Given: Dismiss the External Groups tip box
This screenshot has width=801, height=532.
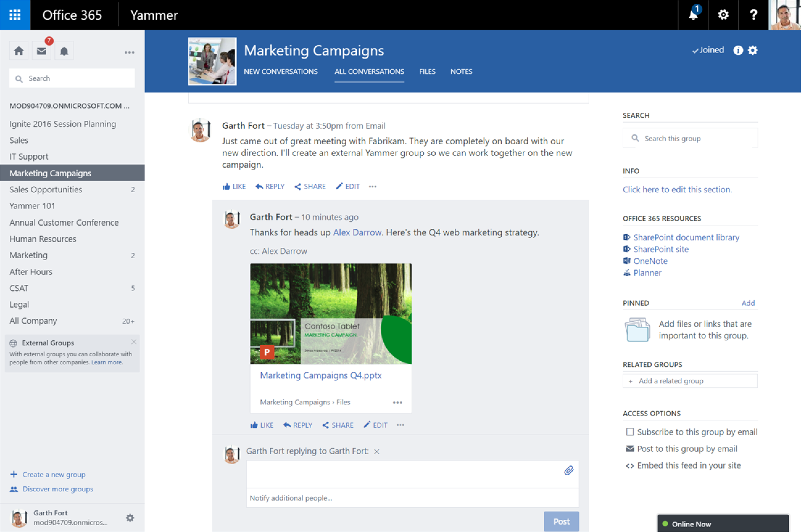Looking at the screenshot, I should click(134, 342).
